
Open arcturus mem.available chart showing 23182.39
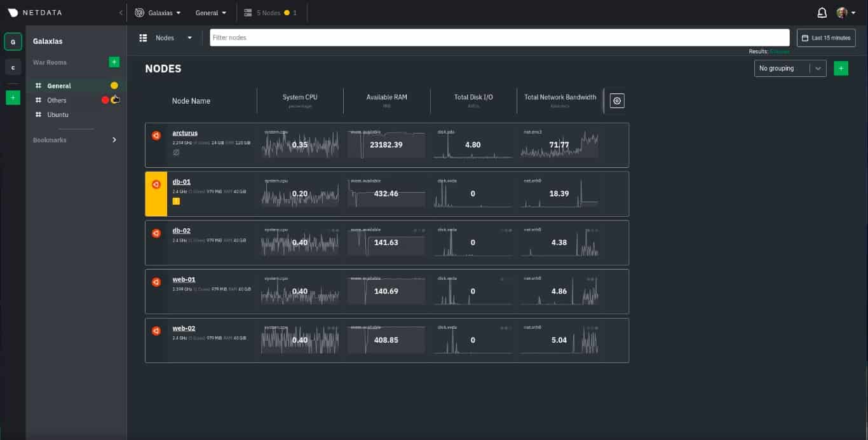(386, 144)
